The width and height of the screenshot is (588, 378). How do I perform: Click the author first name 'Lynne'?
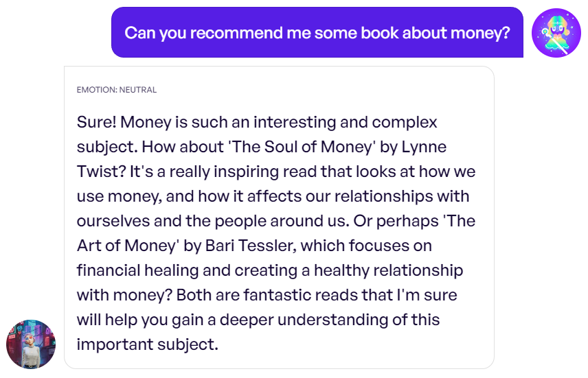click(x=424, y=147)
